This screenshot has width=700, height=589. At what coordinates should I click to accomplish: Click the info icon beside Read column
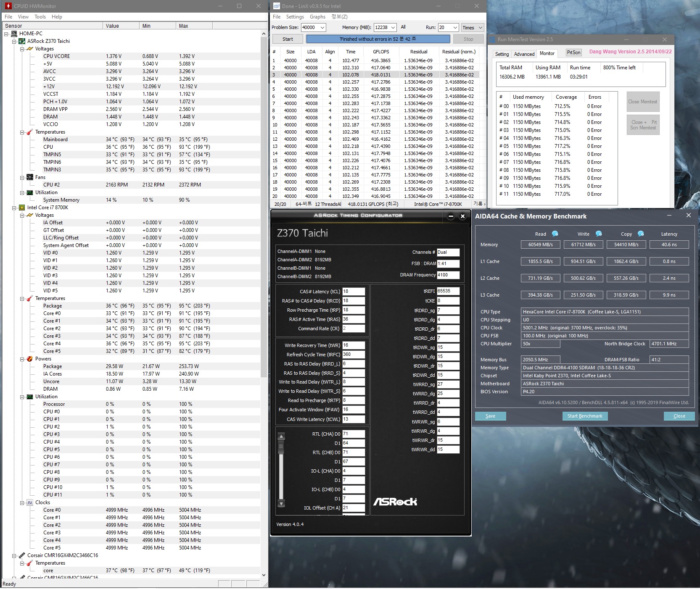[x=555, y=234]
